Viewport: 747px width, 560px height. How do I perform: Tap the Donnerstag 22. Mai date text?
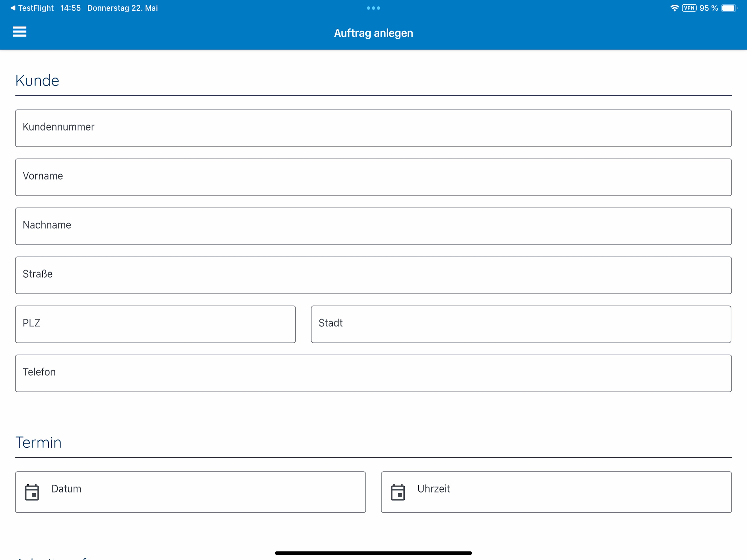(122, 8)
